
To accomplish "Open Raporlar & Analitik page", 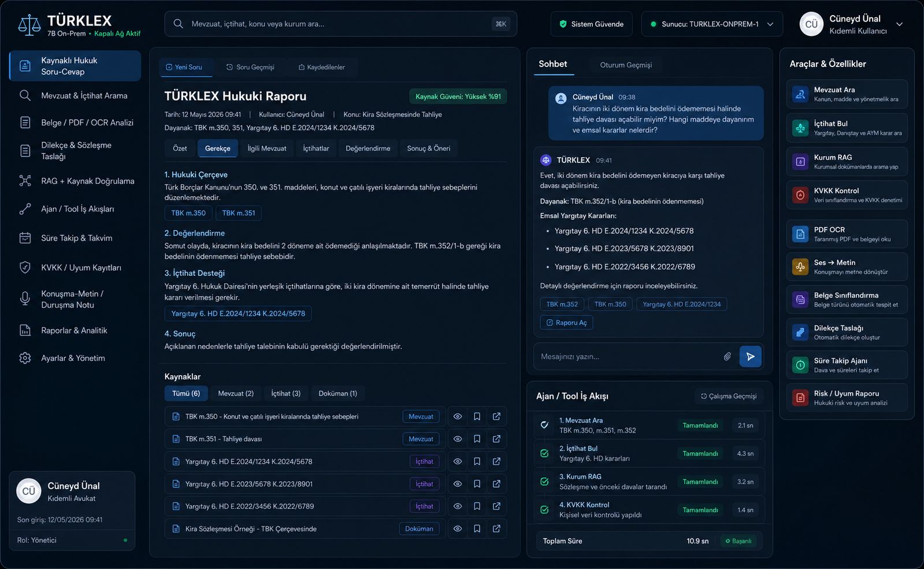I will (75, 330).
